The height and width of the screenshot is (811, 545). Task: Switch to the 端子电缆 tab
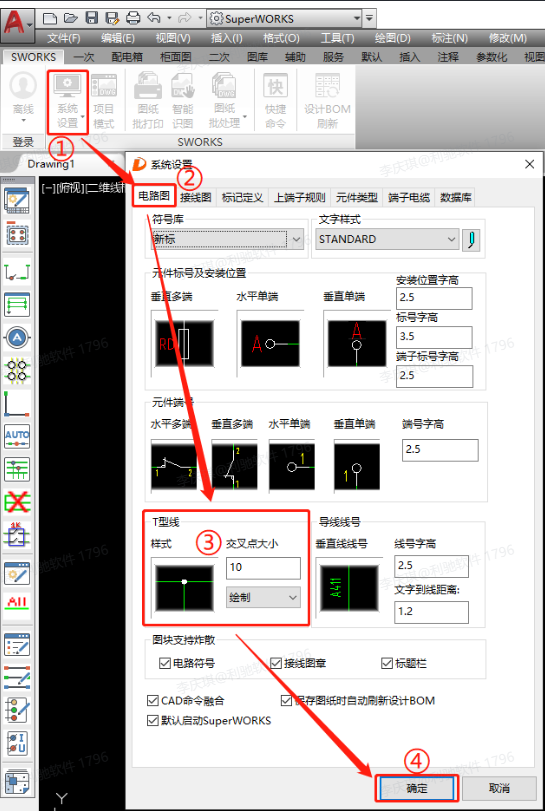408,198
